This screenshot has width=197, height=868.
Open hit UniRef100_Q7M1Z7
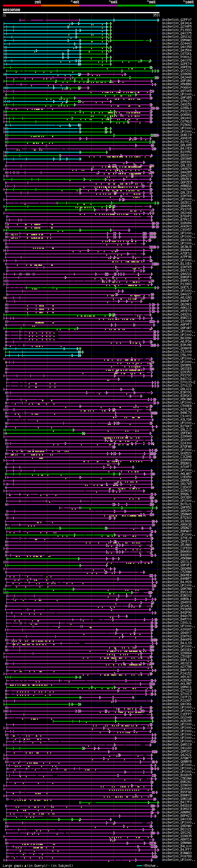[x=176, y=101]
